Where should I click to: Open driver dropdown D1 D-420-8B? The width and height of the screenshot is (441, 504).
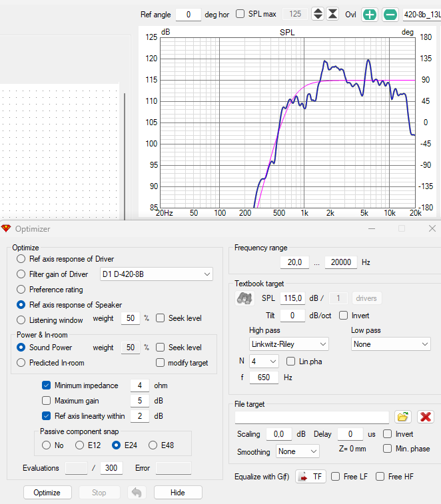coord(157,274)
